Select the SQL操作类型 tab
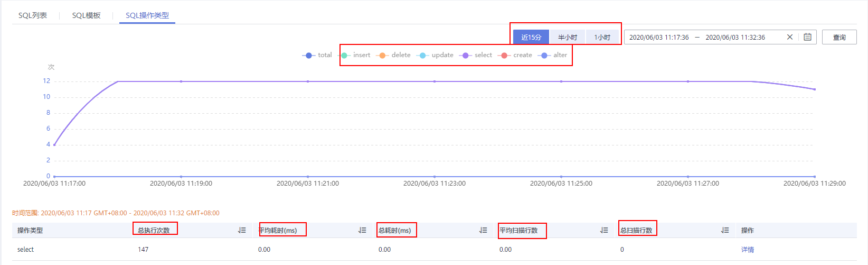The height and width of the screenshot is (265, 868). pos(147,15)
